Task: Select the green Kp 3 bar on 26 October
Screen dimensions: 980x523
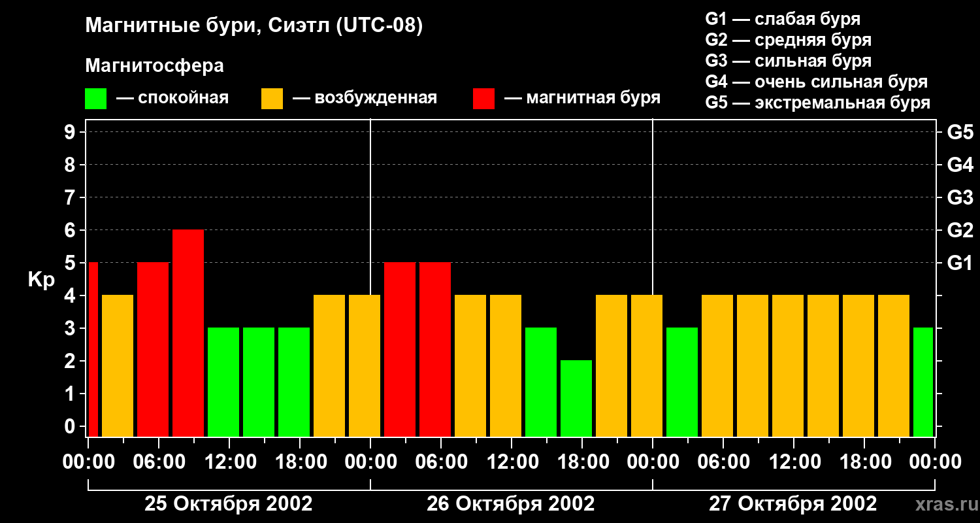Action: pyautogui.click(x=541, y=382)
